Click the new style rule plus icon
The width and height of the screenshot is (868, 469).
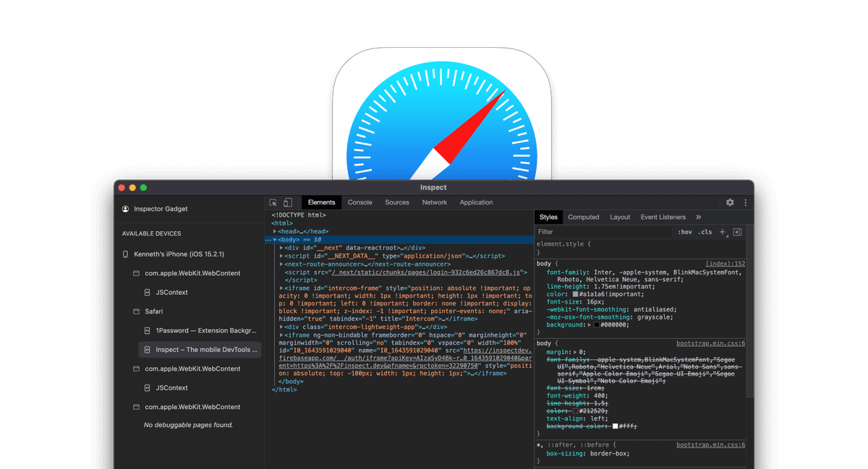723,232
